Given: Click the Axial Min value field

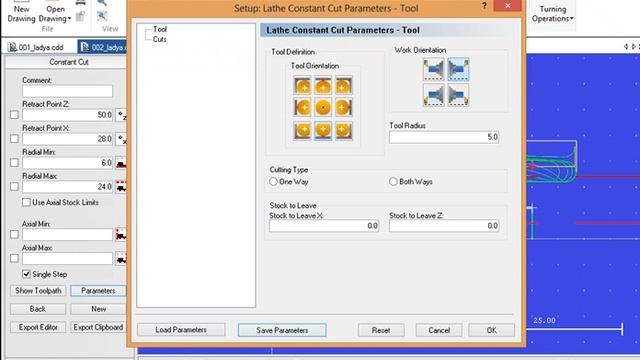Looking at the screenshot, I should coord(67,235).
